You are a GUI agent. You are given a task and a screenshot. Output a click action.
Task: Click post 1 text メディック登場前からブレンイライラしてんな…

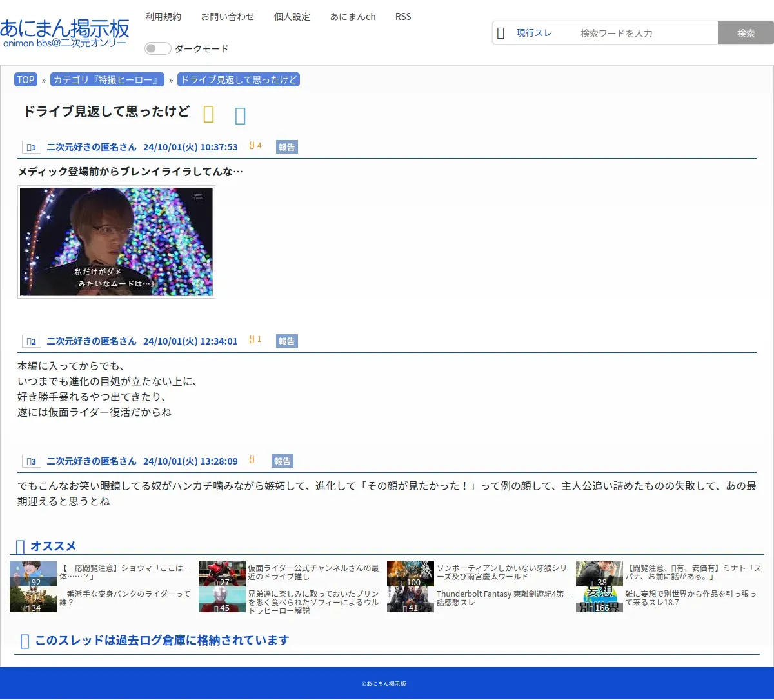click(x=130, y=172)
